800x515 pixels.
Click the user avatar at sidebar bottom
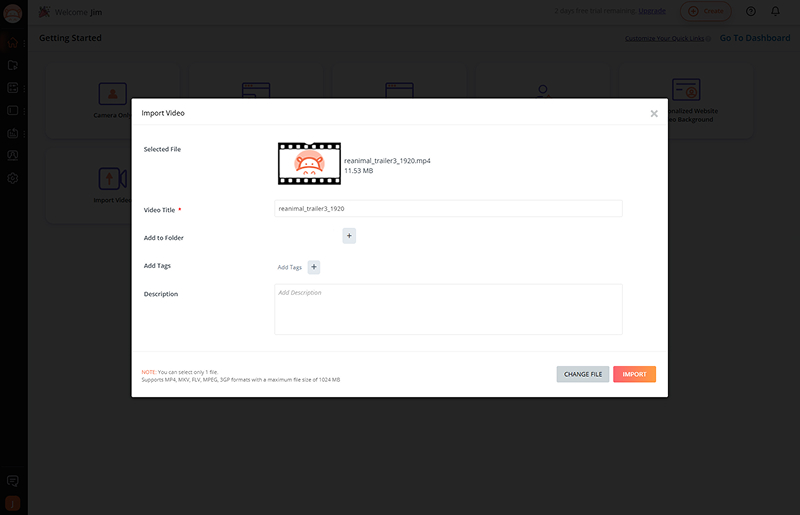coord(13,503)
